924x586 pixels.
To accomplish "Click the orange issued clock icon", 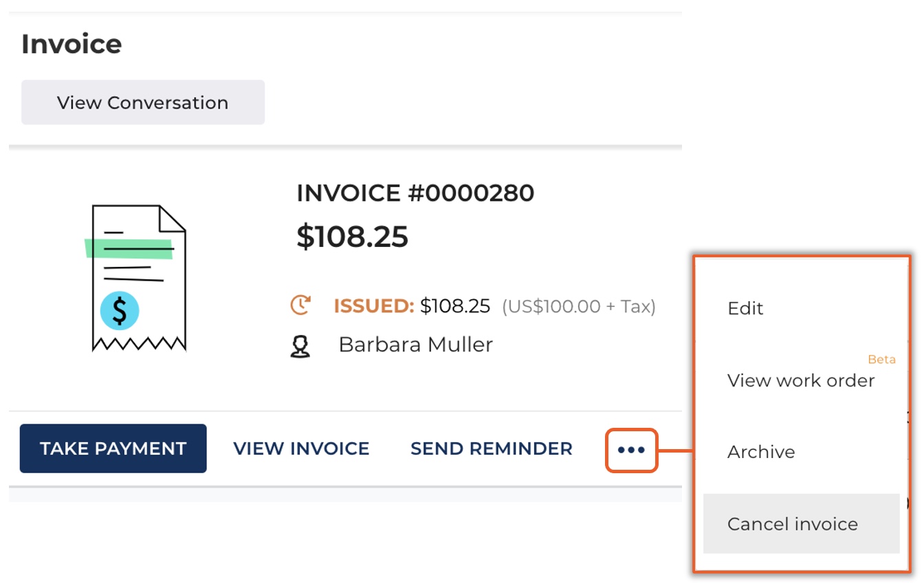I will [x=300, y=305].
